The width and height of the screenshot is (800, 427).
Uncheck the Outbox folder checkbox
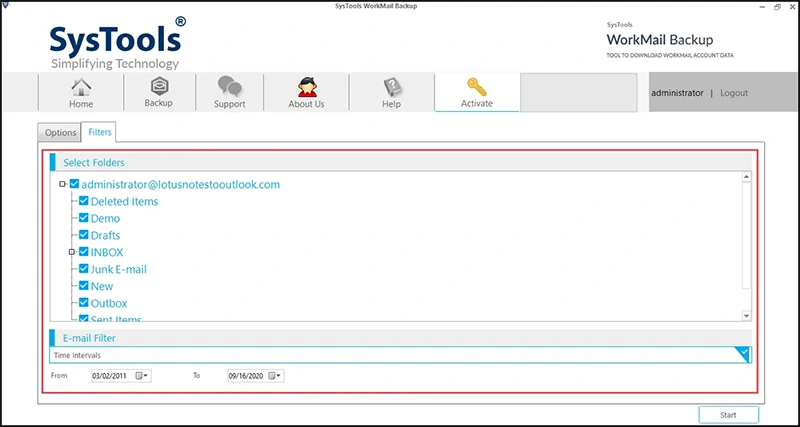(x=84, y=303)
